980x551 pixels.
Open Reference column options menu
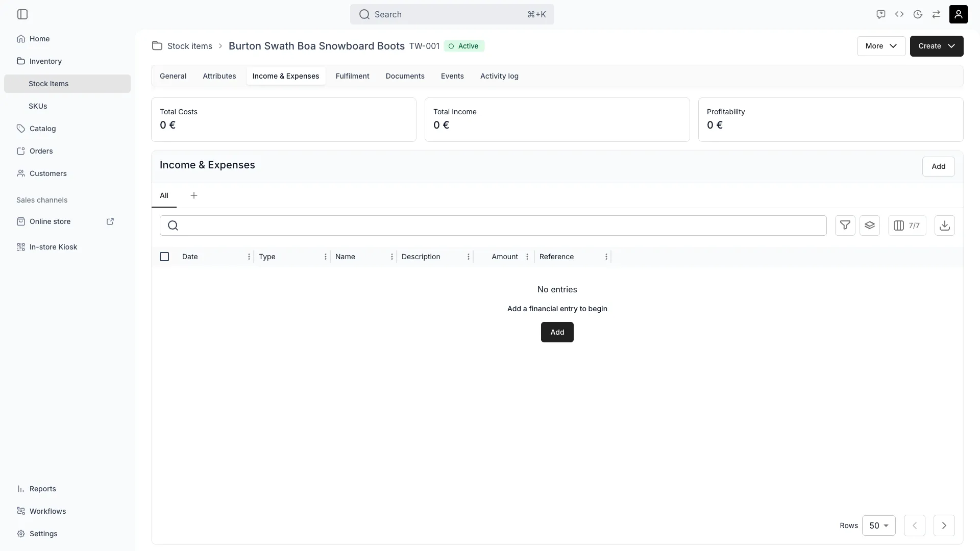[606, 257]
